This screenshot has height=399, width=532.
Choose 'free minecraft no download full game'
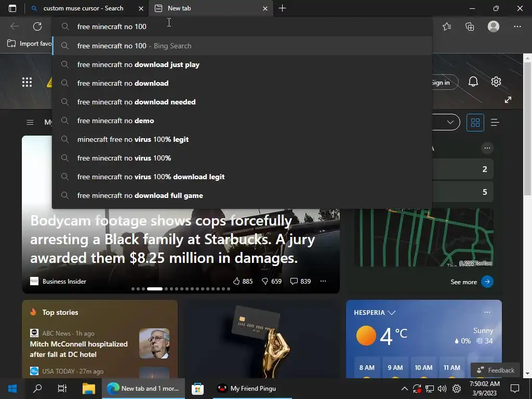click(242, 195)
